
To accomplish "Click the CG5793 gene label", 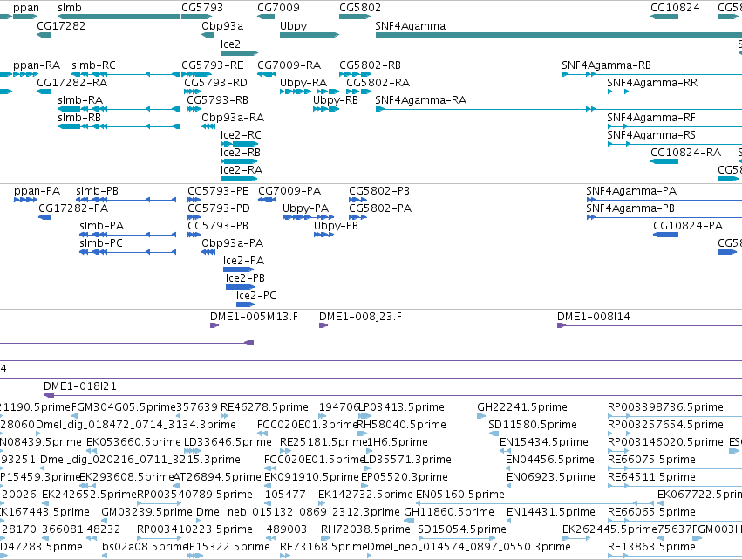I will 202,8.
